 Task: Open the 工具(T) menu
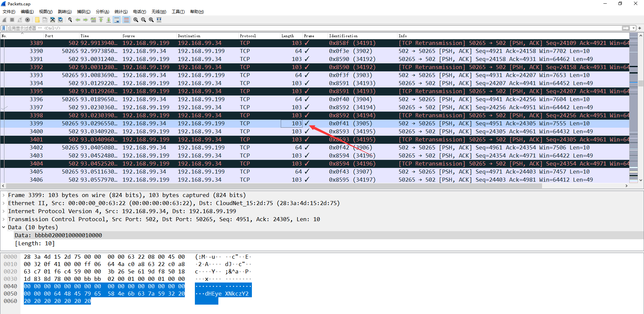[x=178, y=12]
